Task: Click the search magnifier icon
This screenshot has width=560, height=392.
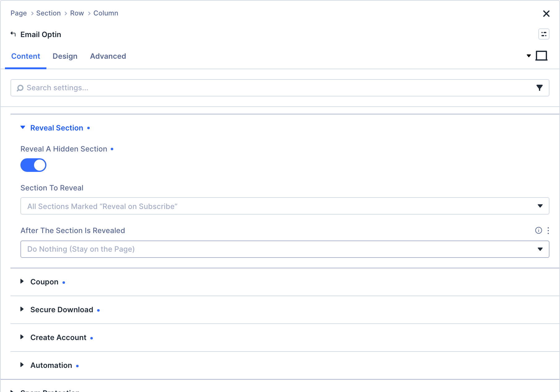Action: coord(20,88)
